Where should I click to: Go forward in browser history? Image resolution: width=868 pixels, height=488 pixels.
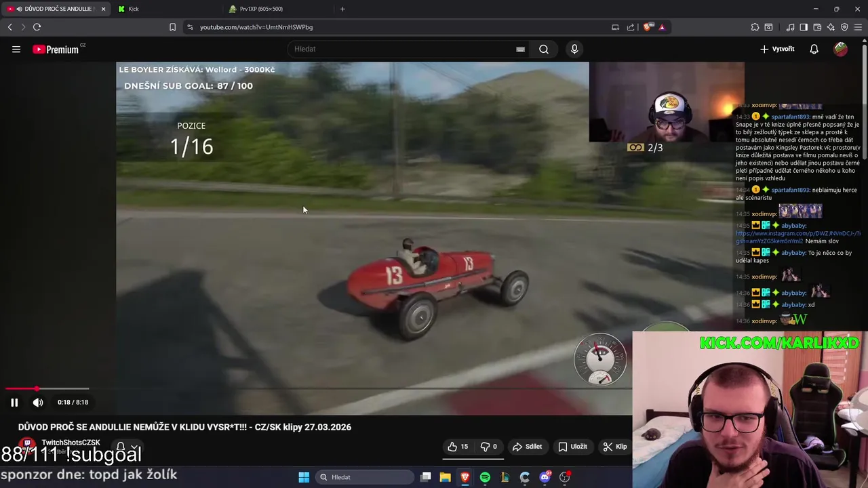click(23, 27)
